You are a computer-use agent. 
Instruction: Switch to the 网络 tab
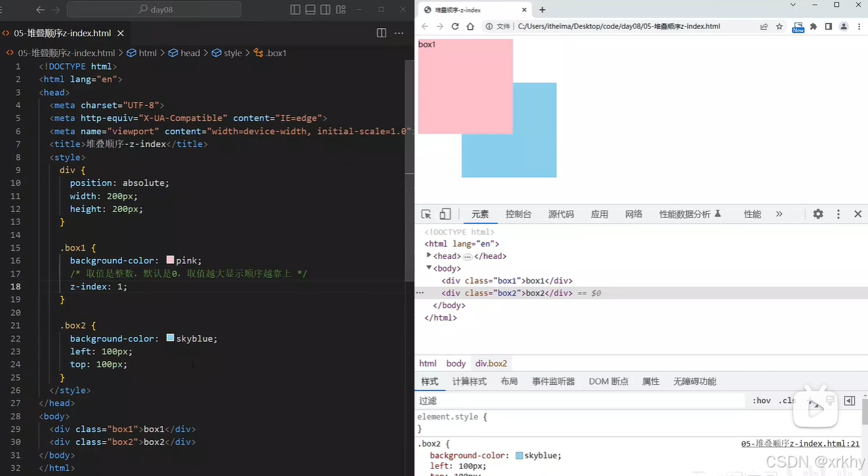pos(634,214)
